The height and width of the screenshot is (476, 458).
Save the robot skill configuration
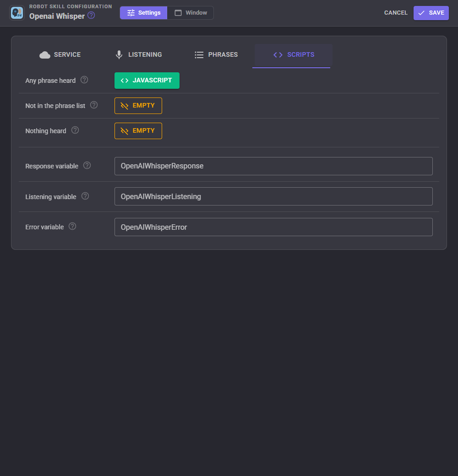(431, 13)
